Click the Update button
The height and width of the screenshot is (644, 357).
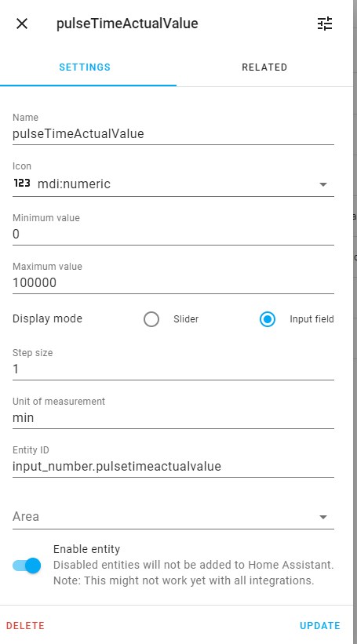pyautogui.click(x=320, y=625)
